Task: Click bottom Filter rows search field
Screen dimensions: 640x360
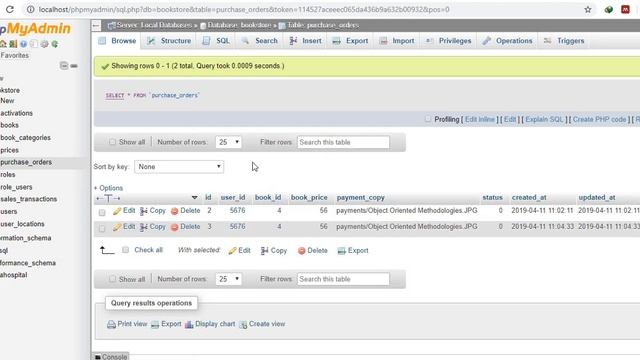Action: click(343, 279)
